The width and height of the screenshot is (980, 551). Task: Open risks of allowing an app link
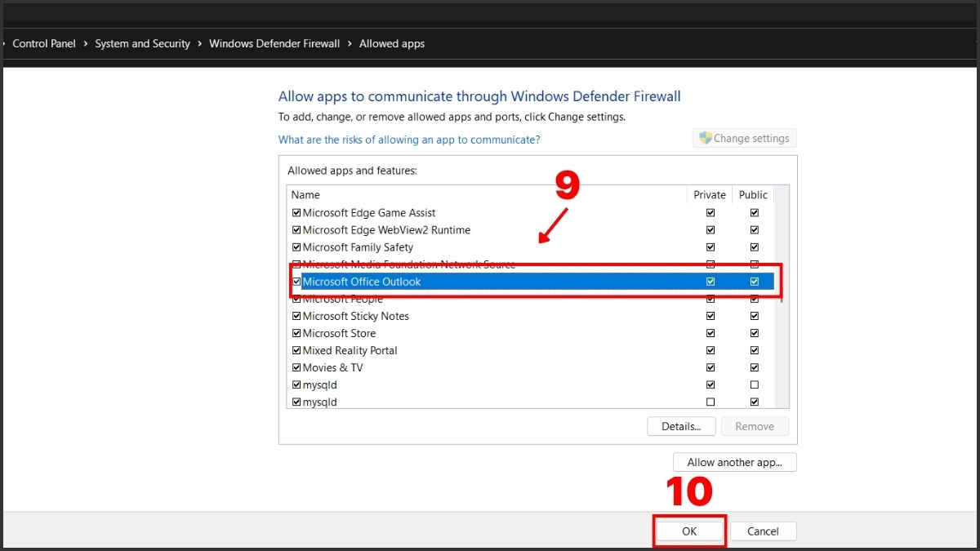click(408, 140)
